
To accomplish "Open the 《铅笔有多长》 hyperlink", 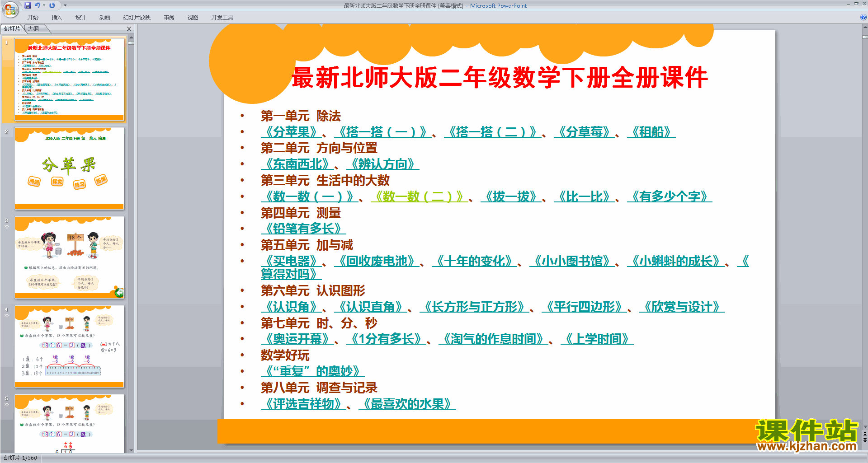I will coord(303,229).
